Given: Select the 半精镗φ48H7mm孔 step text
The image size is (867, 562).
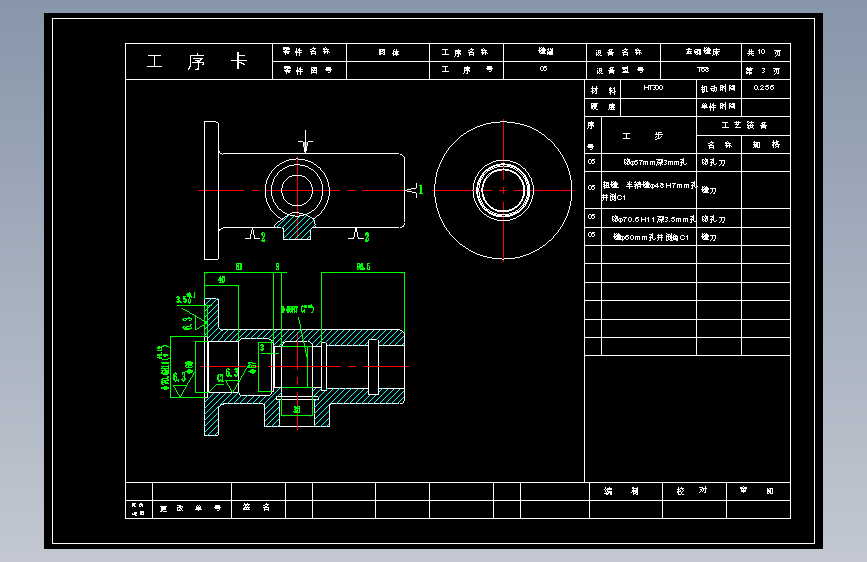Looking at the screenshot, I should [x=661, y=185].
